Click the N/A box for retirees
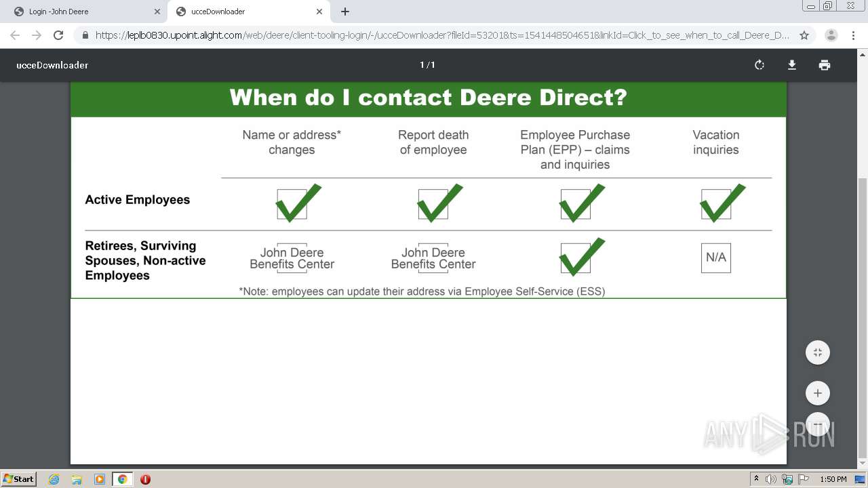The width and height of the screenshot is (868, 488). pyautogui.click(x=716, y=258)
